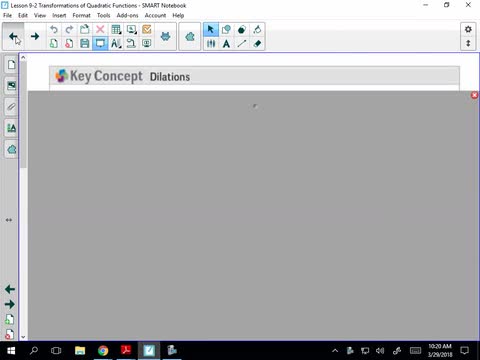This screenshot has height=360, width=480.
Task: Open Google Chrome from the taskbar
Action: pyautogui.click(x=103, y=351)
